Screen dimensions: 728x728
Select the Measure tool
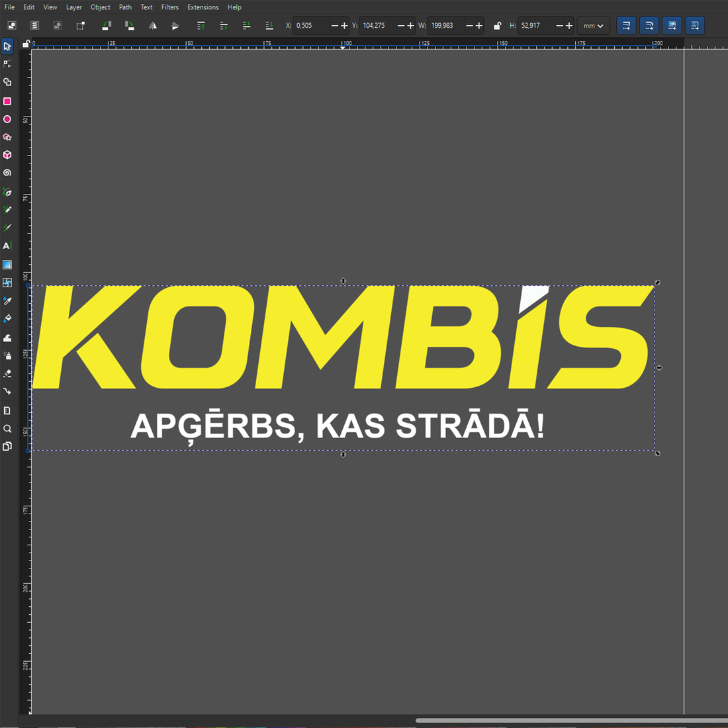click(x=7, y=410)
